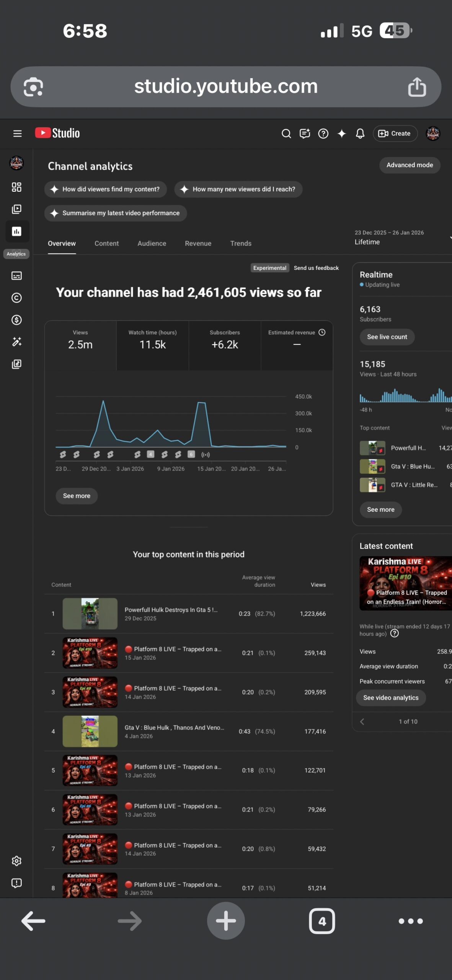Open Content icon in the left sidebar
452x980 pixels.
click(16, 209)
